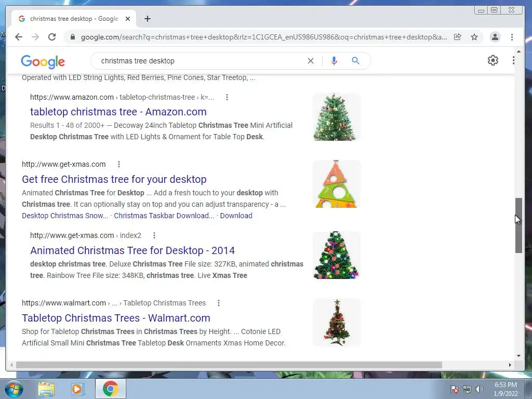Open site security padlock info

[x=72, y=37]
